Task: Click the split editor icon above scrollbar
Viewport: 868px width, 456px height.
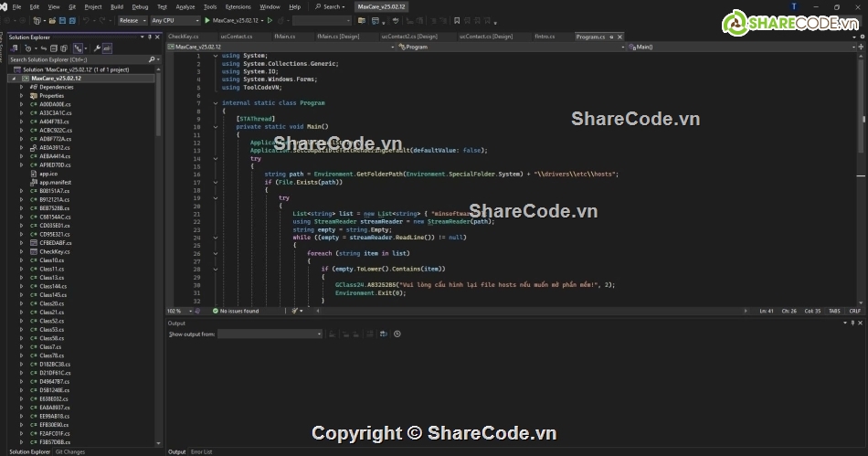Action: point(861,47)
